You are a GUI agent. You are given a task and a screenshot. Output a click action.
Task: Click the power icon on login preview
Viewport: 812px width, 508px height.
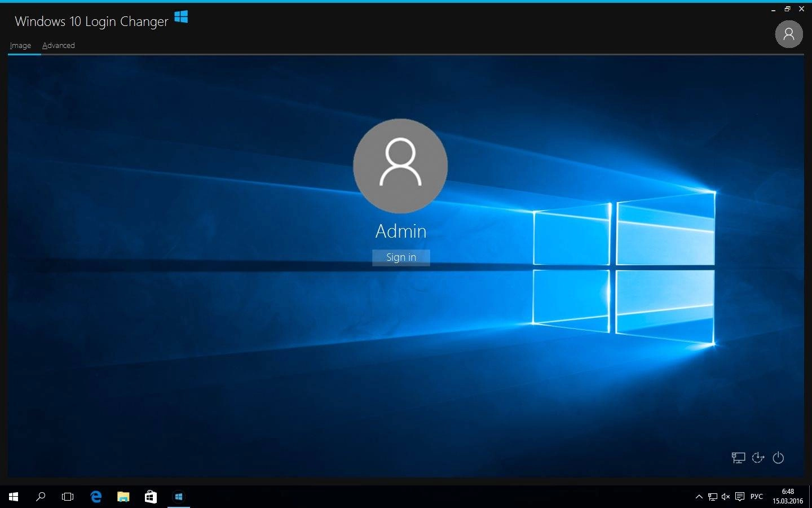click(778, 458)
